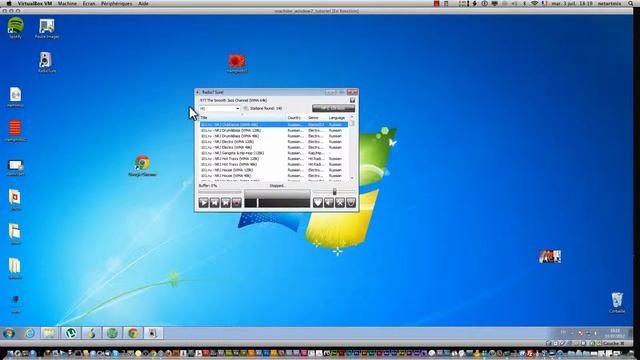Skip to the next station in Radio? Sure!
640x360 pixels.
225,202
